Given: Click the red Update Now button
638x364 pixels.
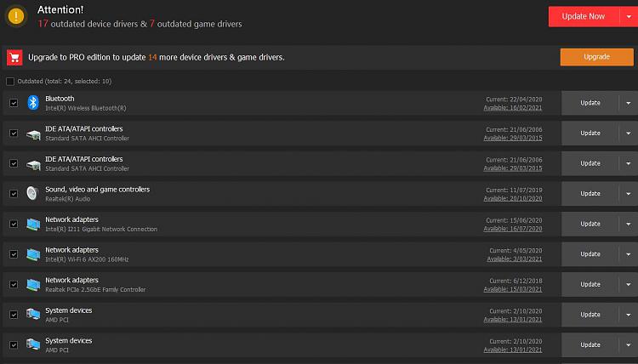Looking at the screenshot, I should (584, 17).
